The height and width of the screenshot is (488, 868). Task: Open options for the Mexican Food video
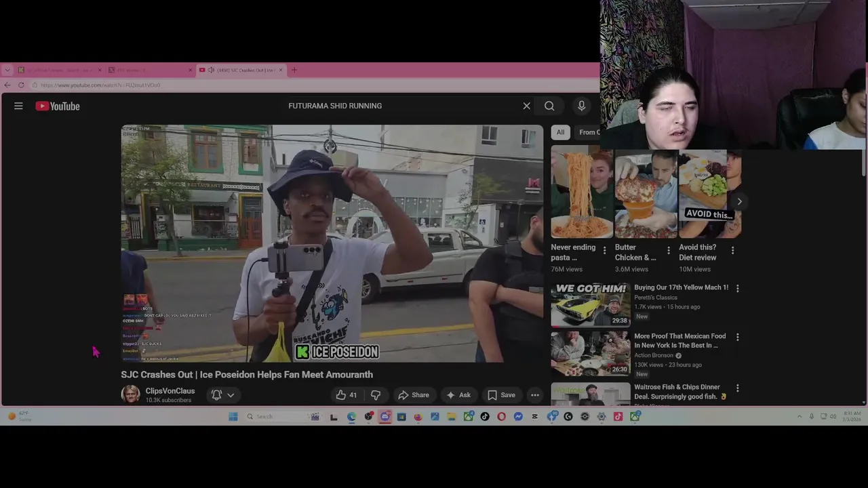(x=738, y=337)
